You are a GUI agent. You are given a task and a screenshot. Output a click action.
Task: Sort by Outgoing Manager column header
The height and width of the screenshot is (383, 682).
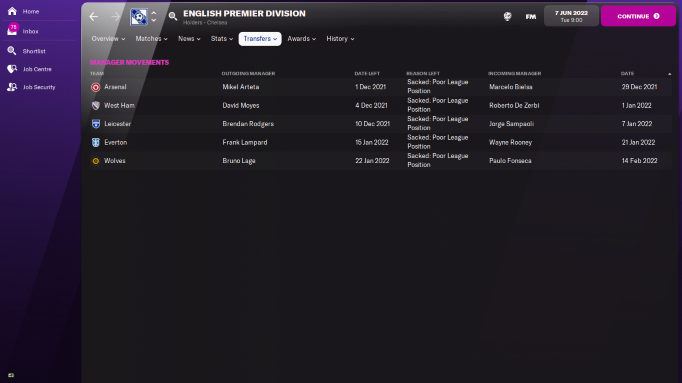click(x=248, y=73)
